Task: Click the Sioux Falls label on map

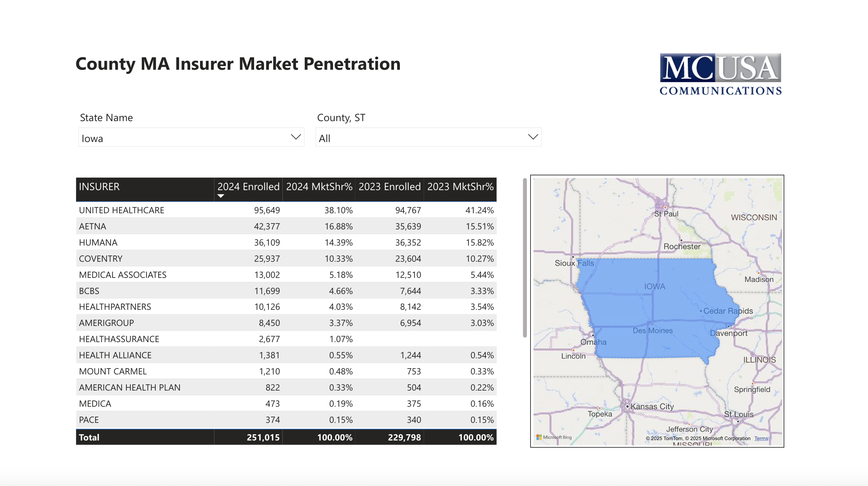Action: coord(574,263)
